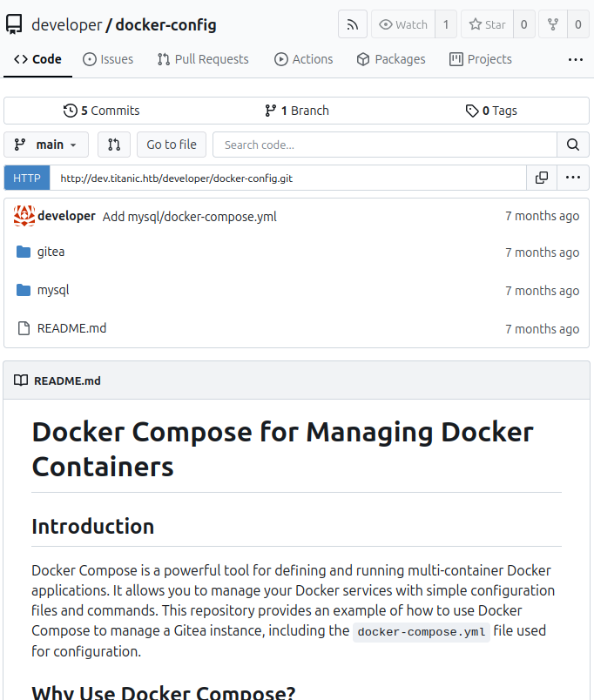This screenshot has height=700, width=594.
Task: Toggle Star for docker-config repository
Action: 487,24
